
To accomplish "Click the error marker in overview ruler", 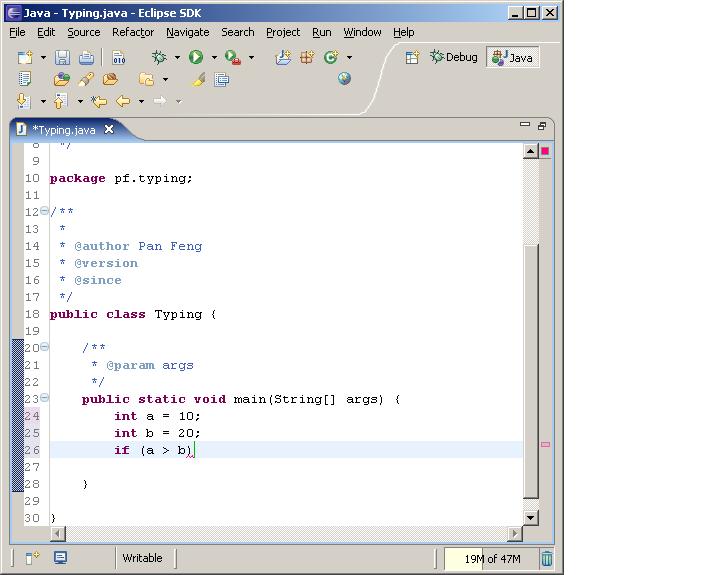I will click(545, 444).
